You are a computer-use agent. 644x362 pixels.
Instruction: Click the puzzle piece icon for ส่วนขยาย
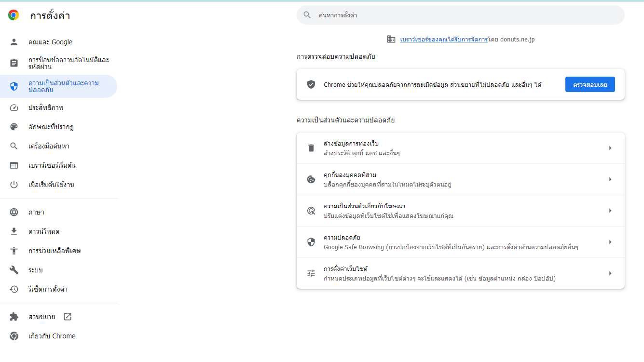coord(14,317)
